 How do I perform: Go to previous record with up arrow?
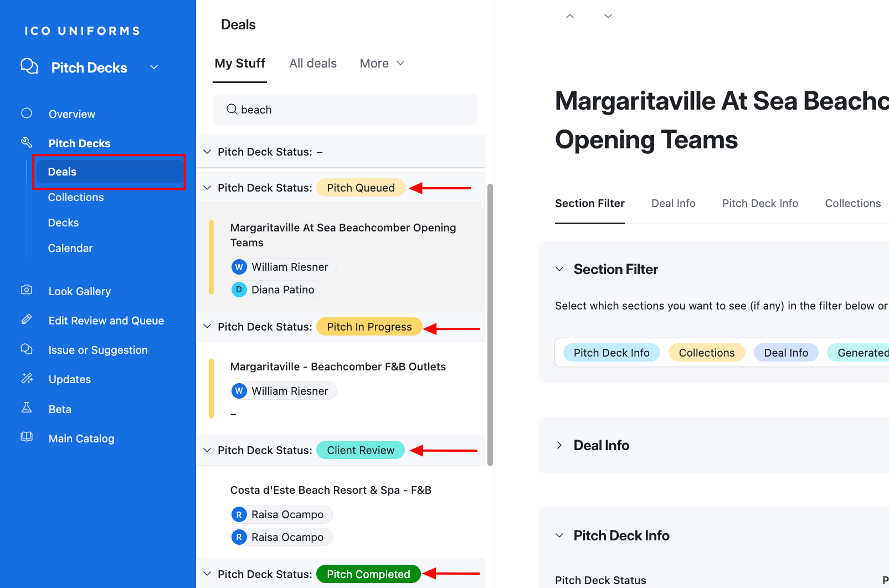pyautogui.click(x=570, y=16)
